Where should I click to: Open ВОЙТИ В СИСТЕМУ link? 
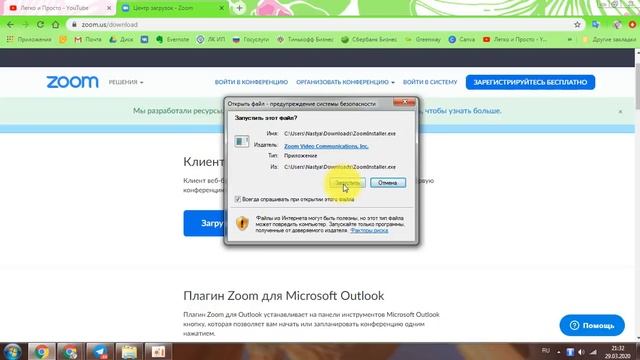[430, 82]
